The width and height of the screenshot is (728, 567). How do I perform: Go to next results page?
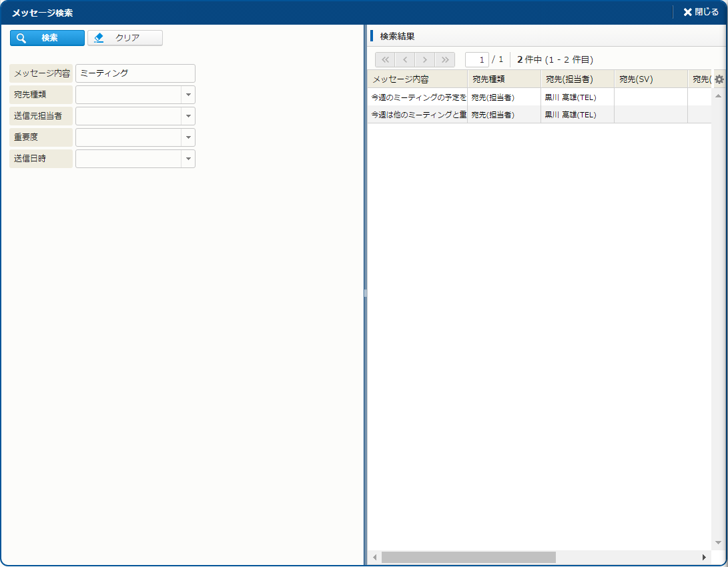pos(425,59)
